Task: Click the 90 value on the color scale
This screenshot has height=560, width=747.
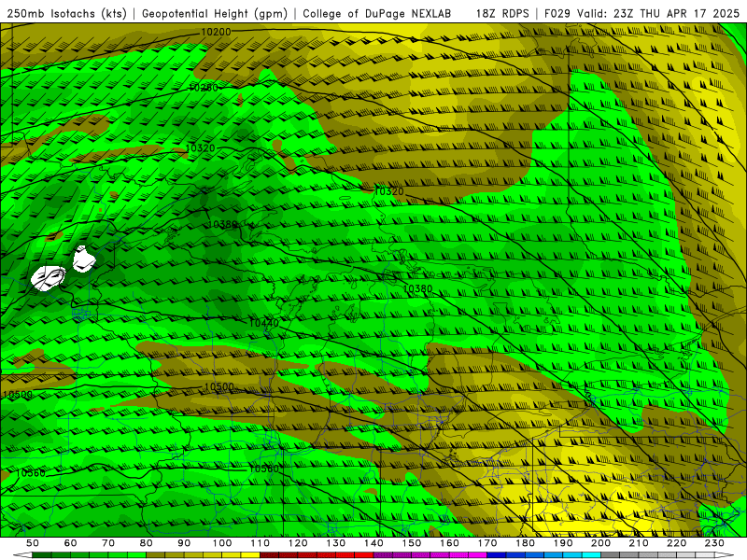Action: click(x=184, y=543)
